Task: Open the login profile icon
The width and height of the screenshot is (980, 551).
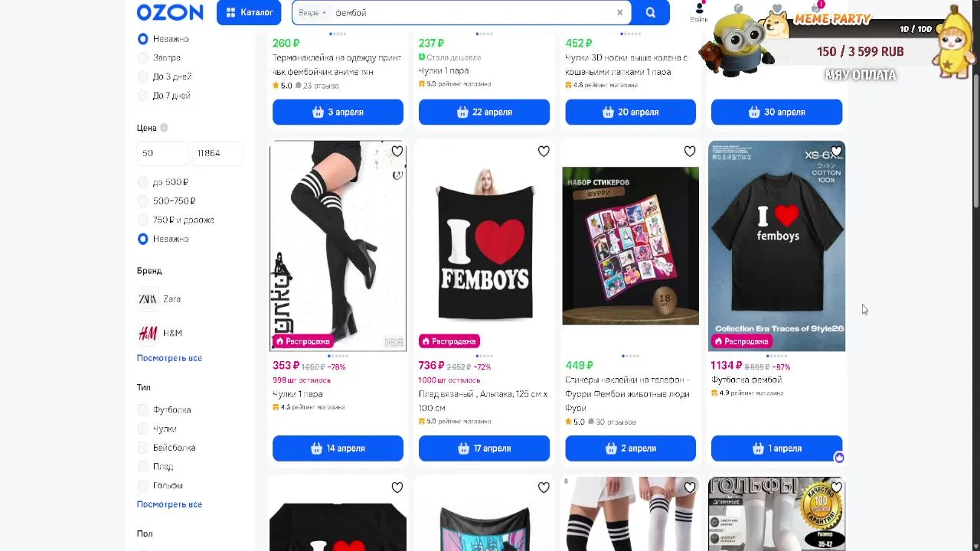Action: coord(699,11)
